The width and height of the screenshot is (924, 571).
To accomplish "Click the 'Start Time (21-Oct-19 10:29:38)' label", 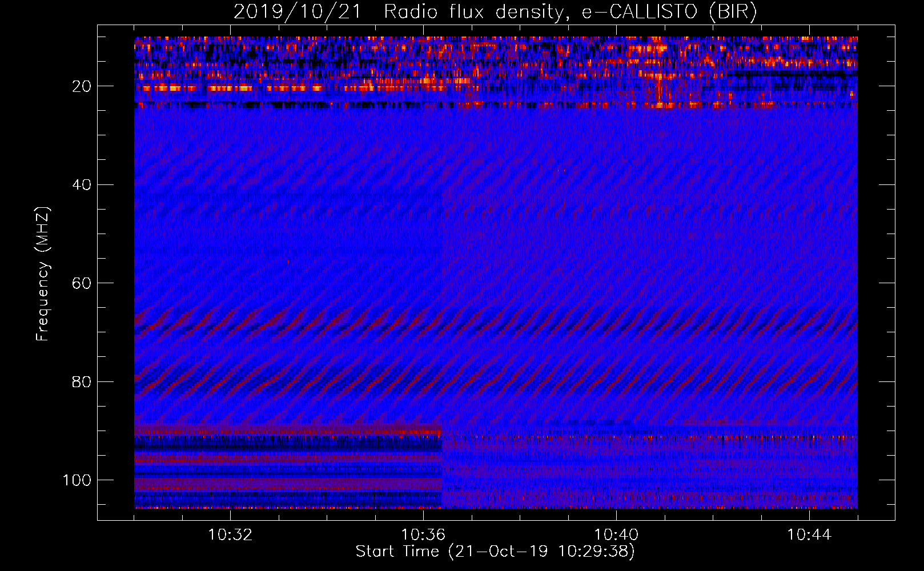I will pyautogui.click(x=495, y=552).
